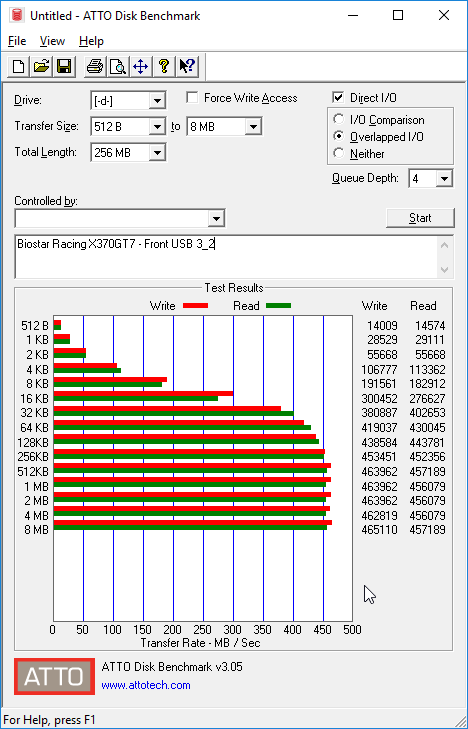This screenshot has width=468, height=729.
Task: Click the red Write legend swatch
Action: point(195,305)
